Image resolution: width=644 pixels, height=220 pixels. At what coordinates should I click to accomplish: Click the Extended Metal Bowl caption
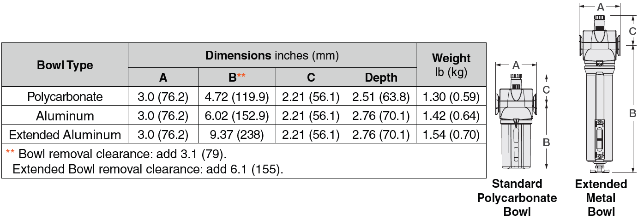601,198
